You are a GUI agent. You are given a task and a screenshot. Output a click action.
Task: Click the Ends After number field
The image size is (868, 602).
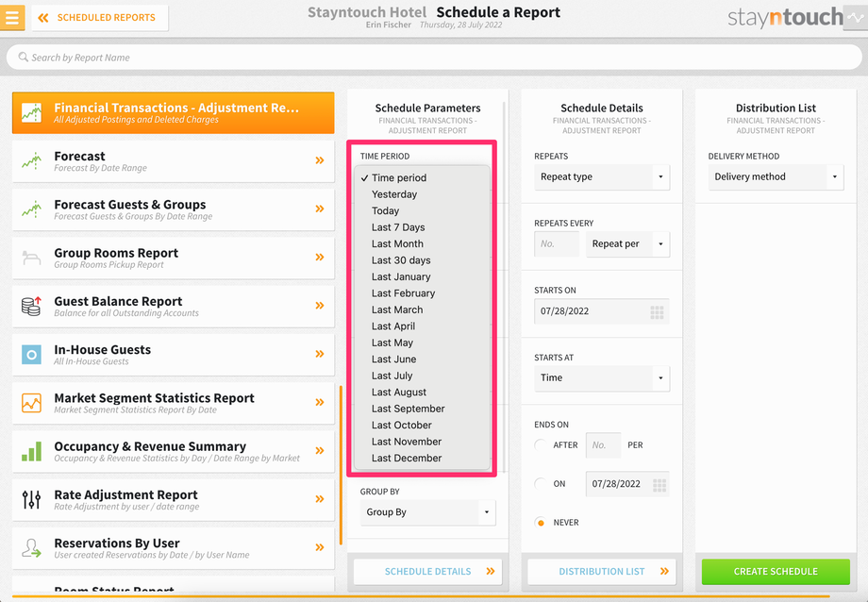click(x=603, y=445)
